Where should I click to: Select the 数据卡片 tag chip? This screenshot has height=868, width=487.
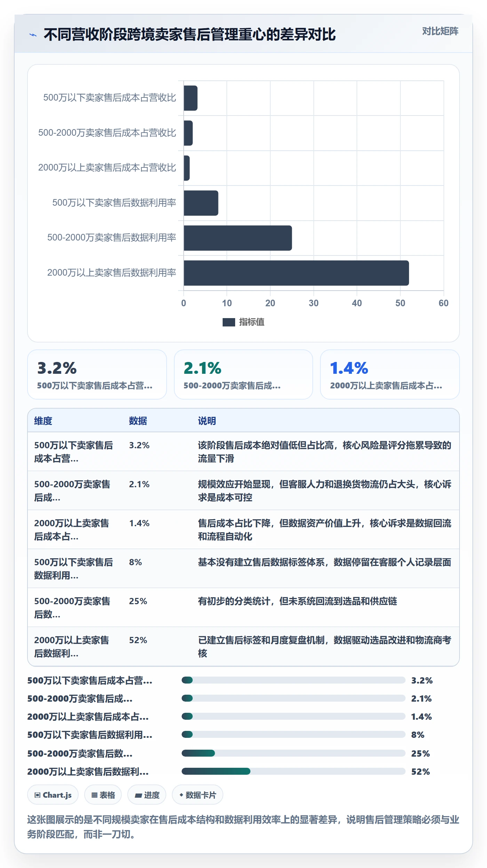(x=198, y=795)
